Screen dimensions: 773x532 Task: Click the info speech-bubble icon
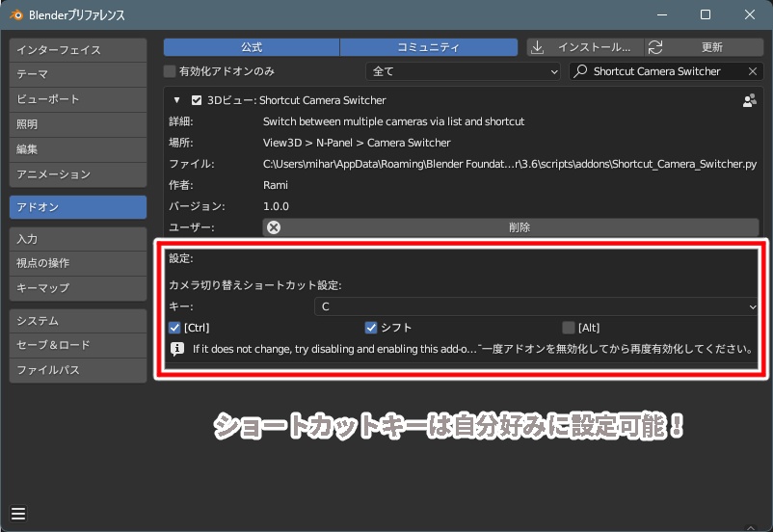point(177,349)
